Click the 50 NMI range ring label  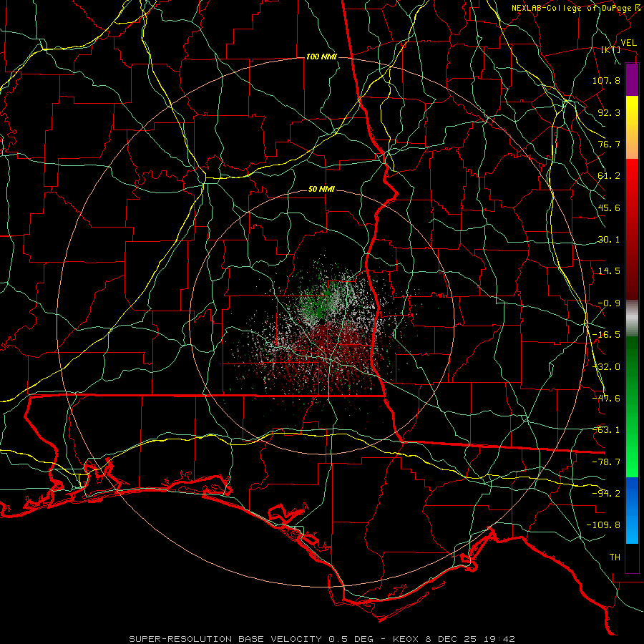[x=321, y=190]
